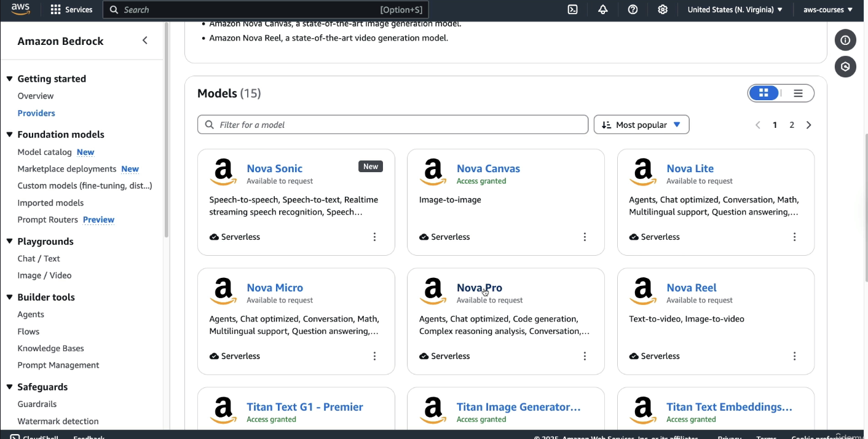This screenshot has width=868, height=439.
Task: Open the Nova Pro model link
Action: pyautogui.click(x=479, y=288)
